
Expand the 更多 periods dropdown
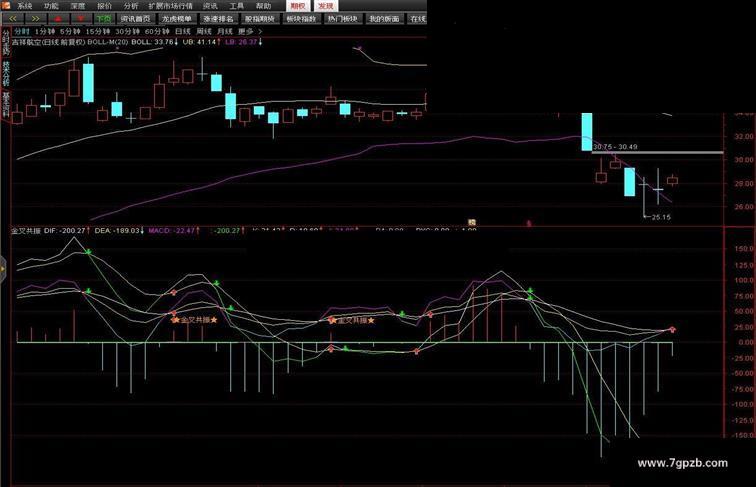[250, 31]
